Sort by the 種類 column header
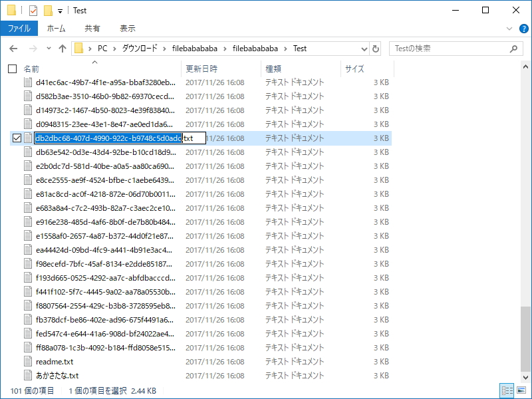This screenshot has height=399, width=532. pos(273,69)
